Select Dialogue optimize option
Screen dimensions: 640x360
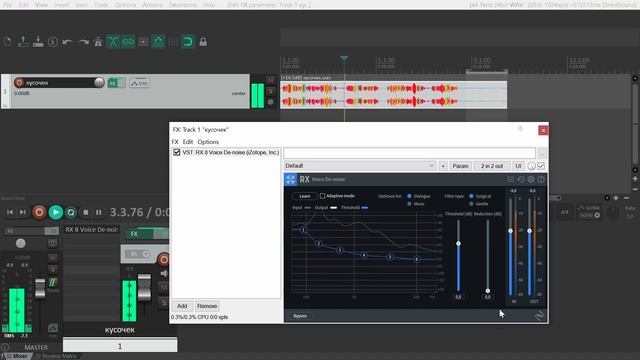coord(409,196)
